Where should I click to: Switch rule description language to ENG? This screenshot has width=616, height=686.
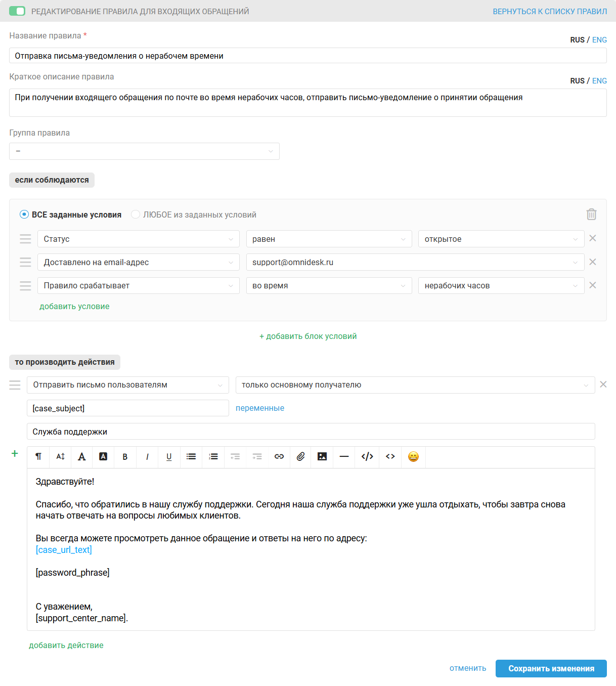point(599,81)
